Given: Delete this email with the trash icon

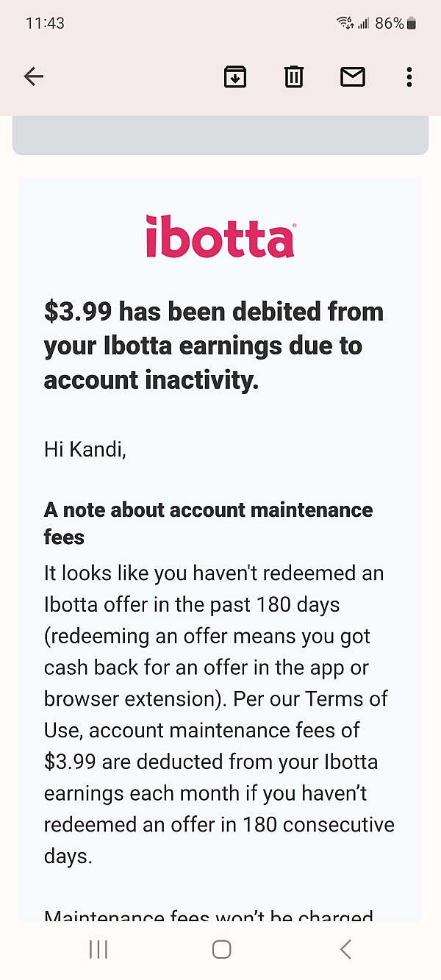Looking at the screenshot, I should tap(293, 76).
